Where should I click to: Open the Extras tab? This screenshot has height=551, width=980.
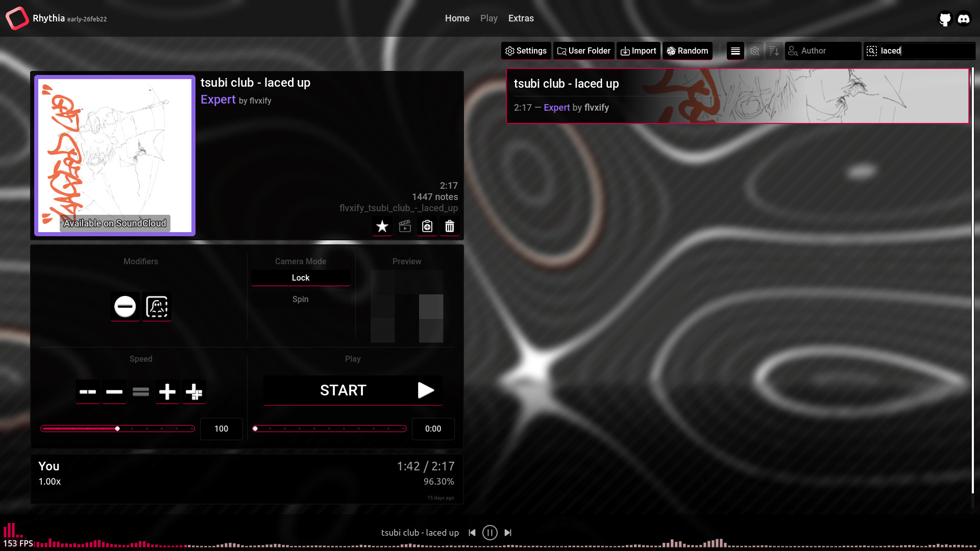[521, 18]
